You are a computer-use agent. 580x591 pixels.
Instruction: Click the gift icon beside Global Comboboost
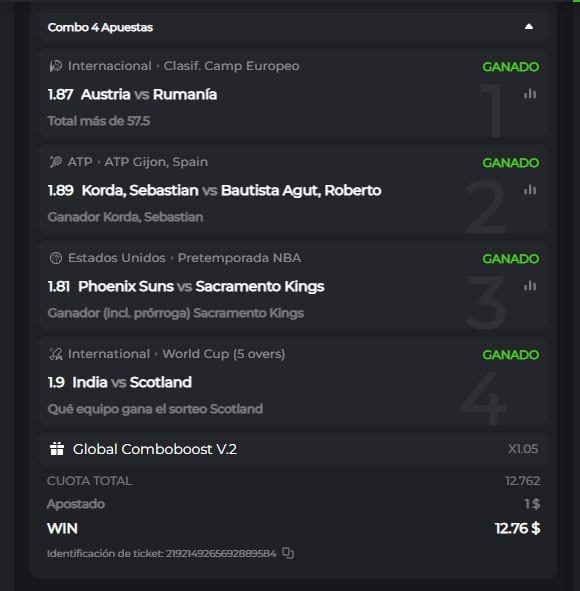click(57, 449)
